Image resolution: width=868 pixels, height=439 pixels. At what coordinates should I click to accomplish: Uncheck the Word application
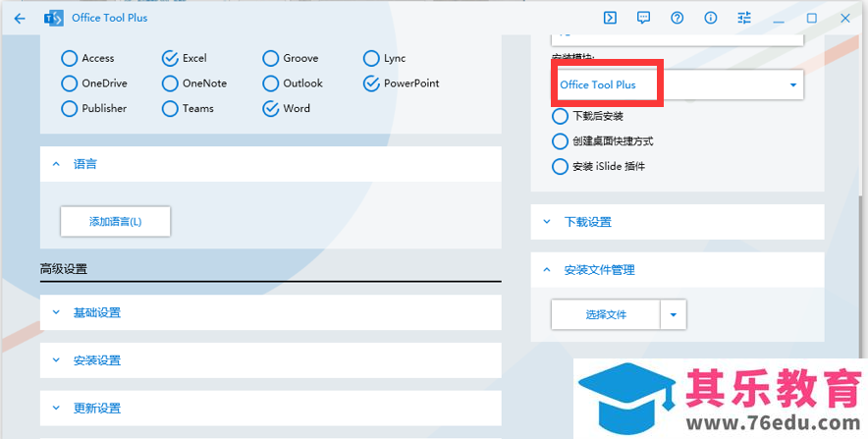tap(271, 108)
